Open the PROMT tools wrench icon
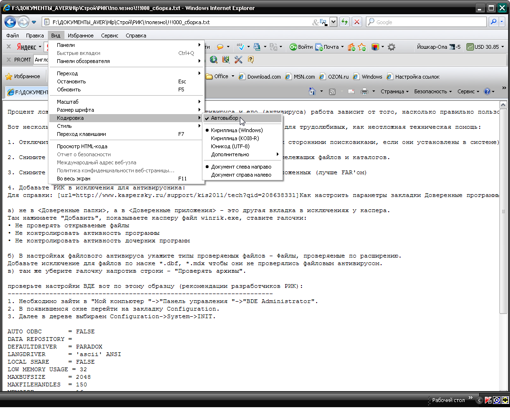The width and height of the screenshot is (510, 420). (x=238, y=60)
